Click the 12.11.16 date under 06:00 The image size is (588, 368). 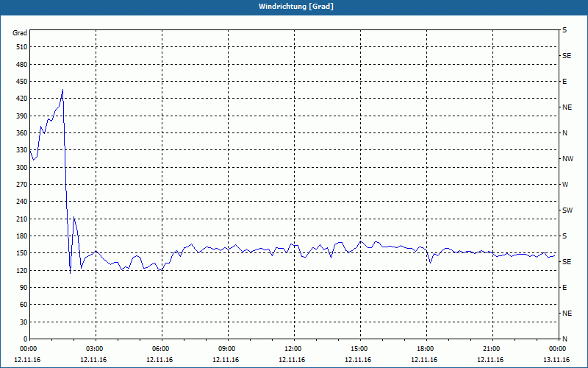[159, 360]
